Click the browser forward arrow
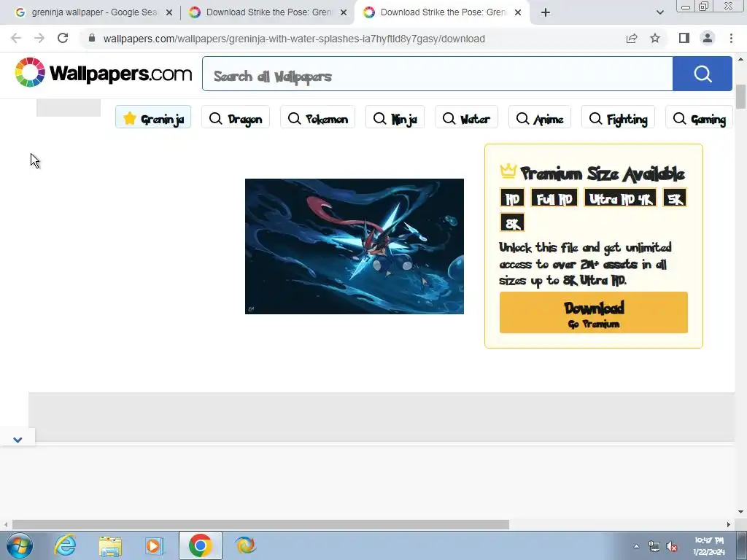Image resolution: width=747 pixels, height=560 pixels. (39, 39)
